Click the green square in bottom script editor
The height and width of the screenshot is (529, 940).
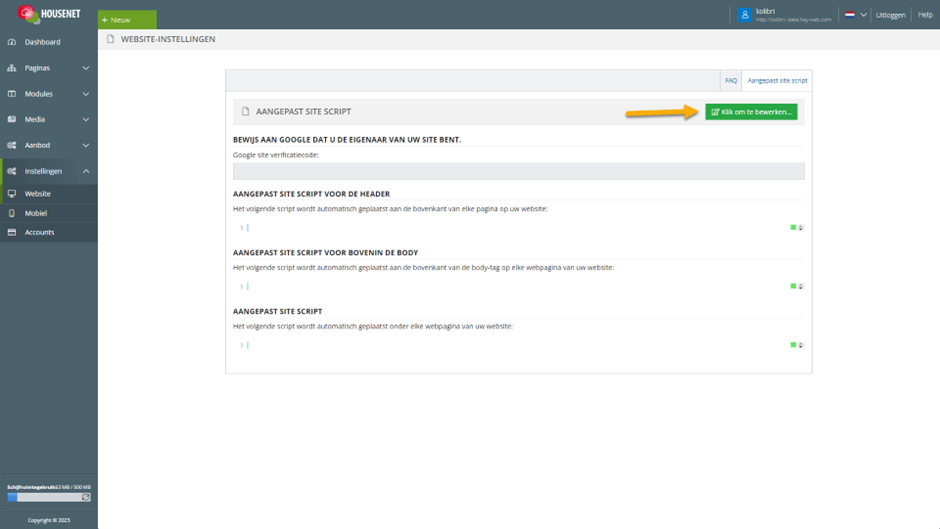click(793, 345)
